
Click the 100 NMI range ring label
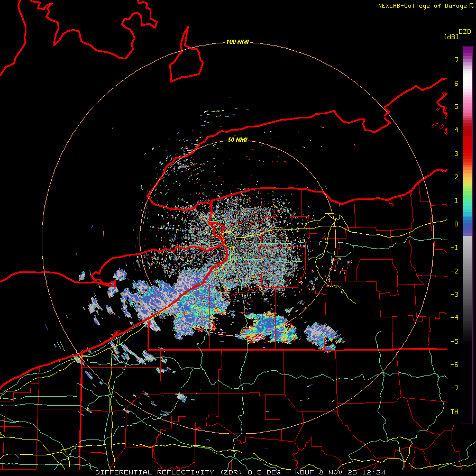tap(237, 42)
